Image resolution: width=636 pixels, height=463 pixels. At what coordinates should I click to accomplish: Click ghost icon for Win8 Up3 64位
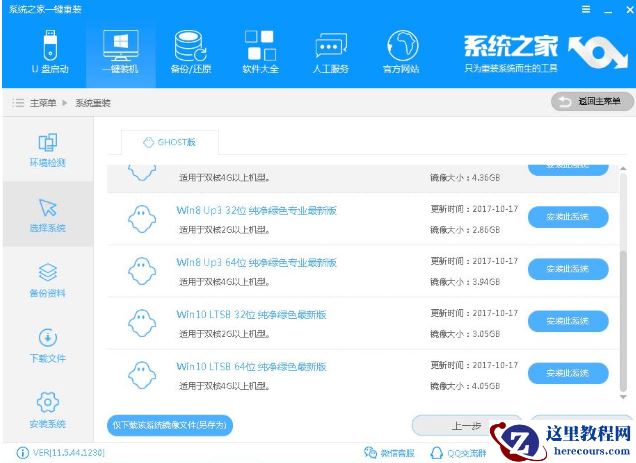(x=142, y=271)
